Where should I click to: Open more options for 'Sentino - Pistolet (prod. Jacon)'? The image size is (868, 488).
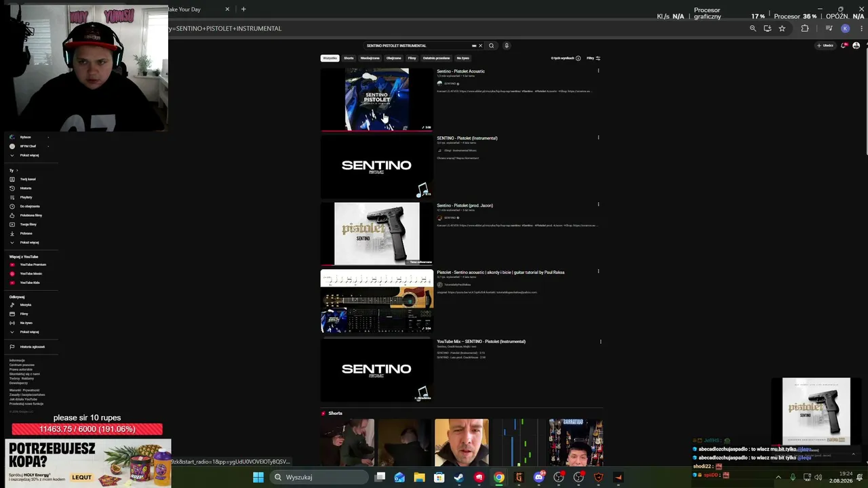pos(598,204)
